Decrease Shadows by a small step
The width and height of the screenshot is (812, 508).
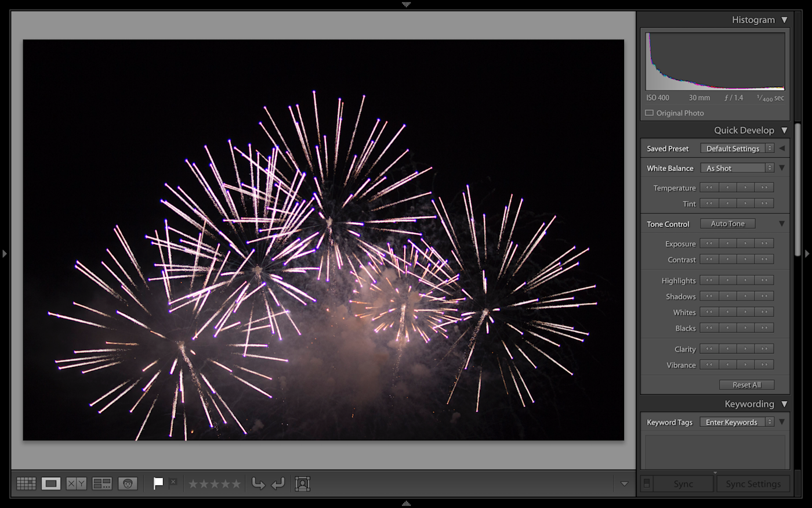tap(728, 296)
